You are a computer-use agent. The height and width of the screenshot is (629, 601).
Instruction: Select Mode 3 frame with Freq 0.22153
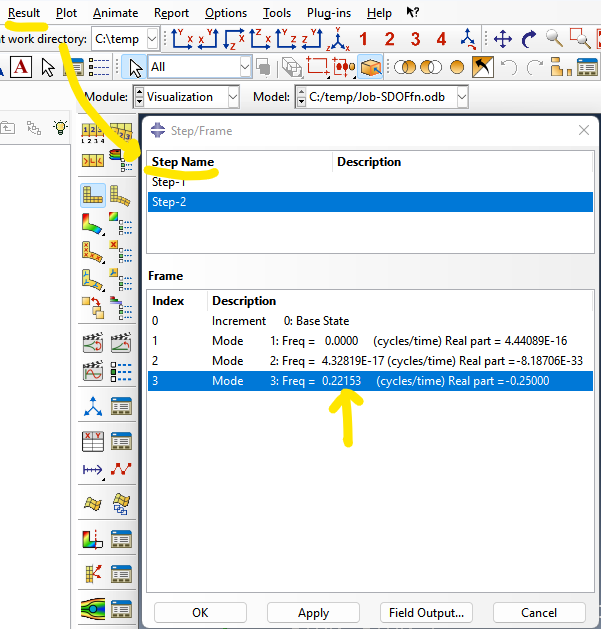coord(370,381)
